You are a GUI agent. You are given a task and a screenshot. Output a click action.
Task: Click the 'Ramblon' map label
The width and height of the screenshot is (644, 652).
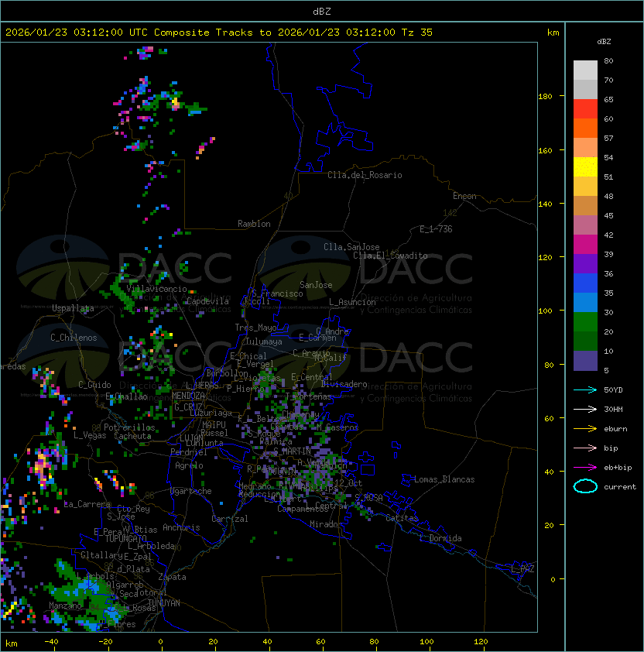click(254, 224)
